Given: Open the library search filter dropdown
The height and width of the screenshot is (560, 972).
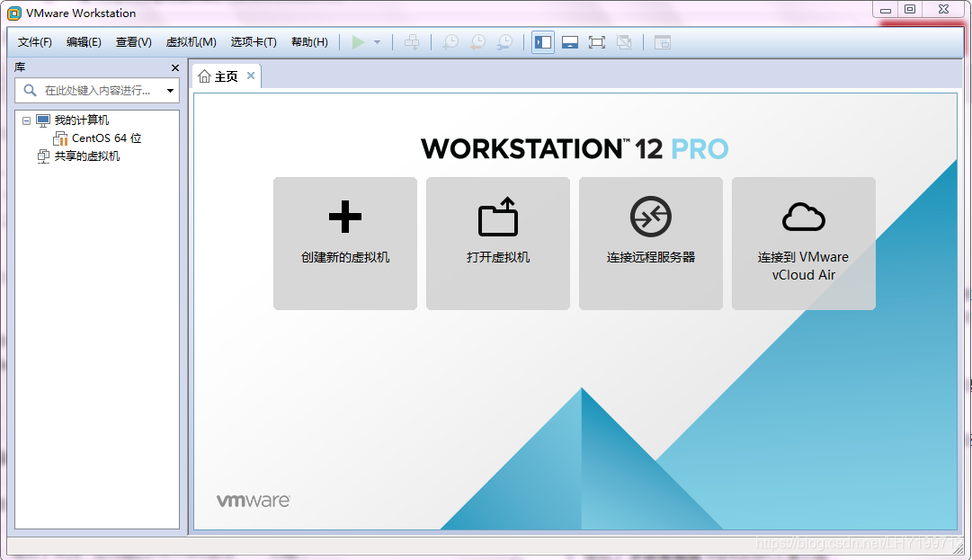Looking at the screenshot, I should coord(170,91).
